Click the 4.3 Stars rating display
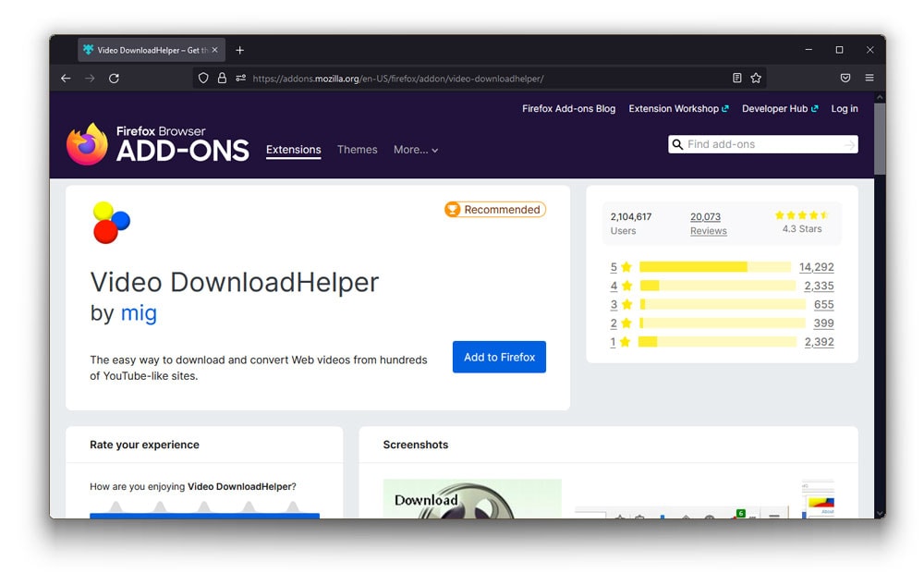The image size is (924, 585). click(802, 222)
